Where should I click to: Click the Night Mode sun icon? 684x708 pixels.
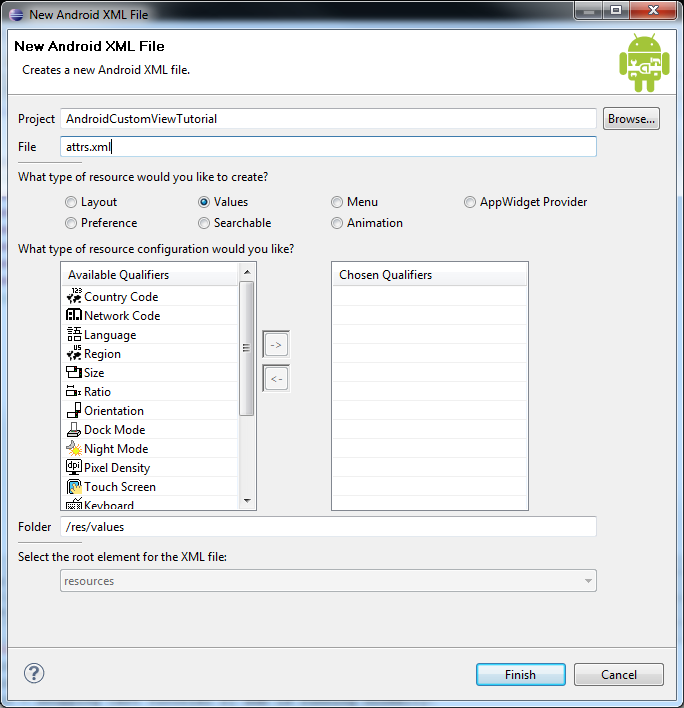point(74,448)
